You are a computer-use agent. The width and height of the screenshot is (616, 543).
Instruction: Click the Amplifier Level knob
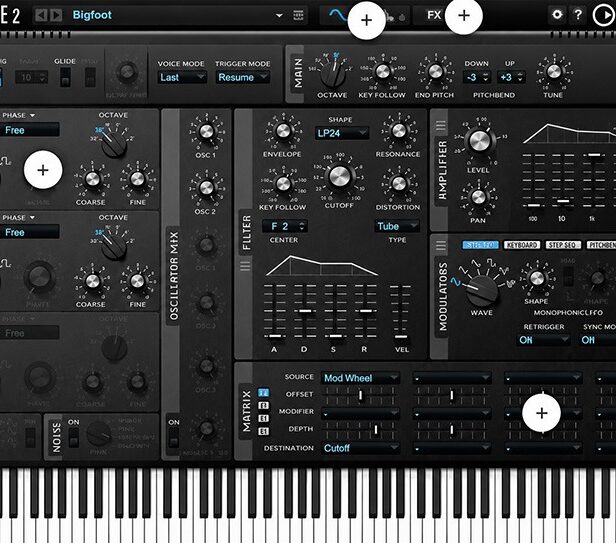click(479, 141)
